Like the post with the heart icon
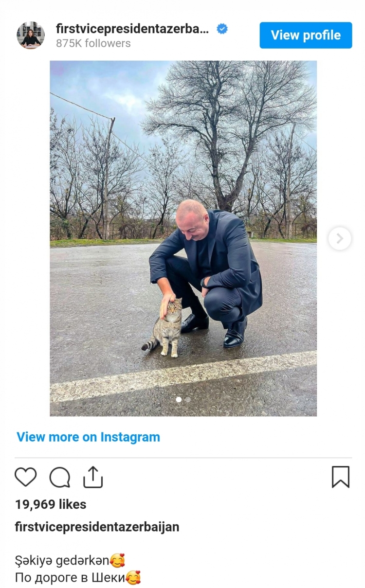Viewport: 365px width, 588px height. pos(26,477)
